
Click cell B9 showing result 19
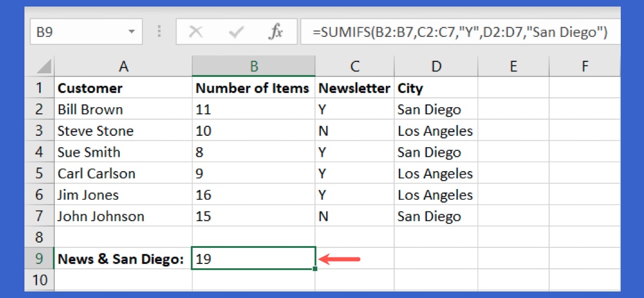[253, 259]
